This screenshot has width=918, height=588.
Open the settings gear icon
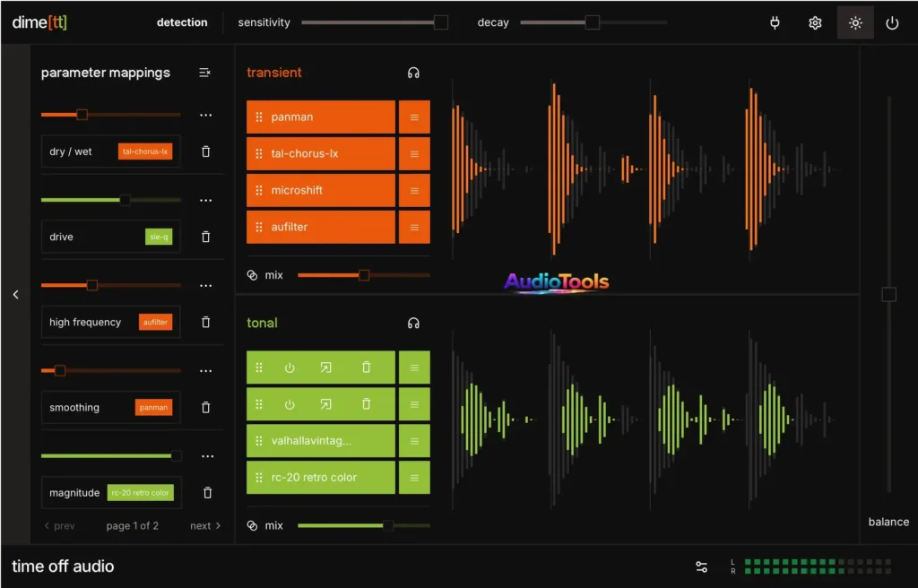click(815, 22)
